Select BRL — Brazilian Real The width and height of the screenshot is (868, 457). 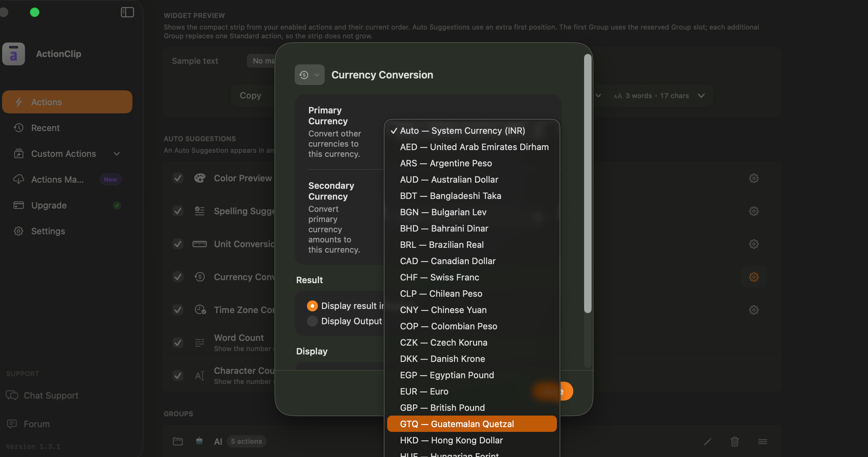tap(472, 244)
